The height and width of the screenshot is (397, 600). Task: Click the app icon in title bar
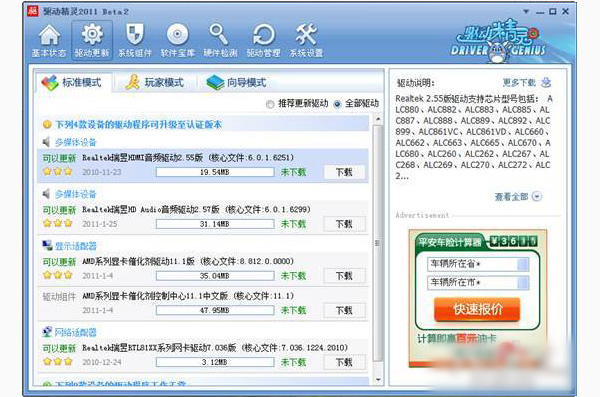point(33,11)
